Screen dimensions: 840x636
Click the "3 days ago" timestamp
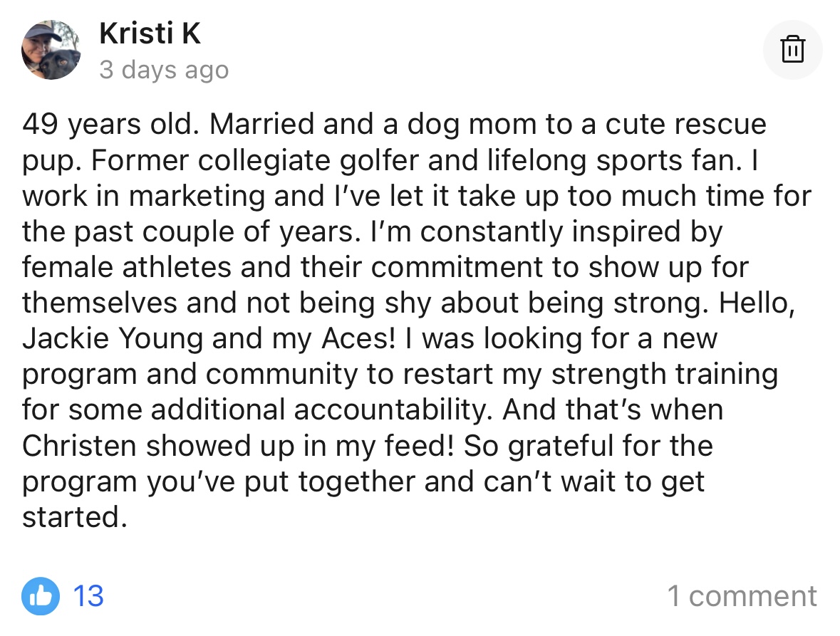click(164, 70)
